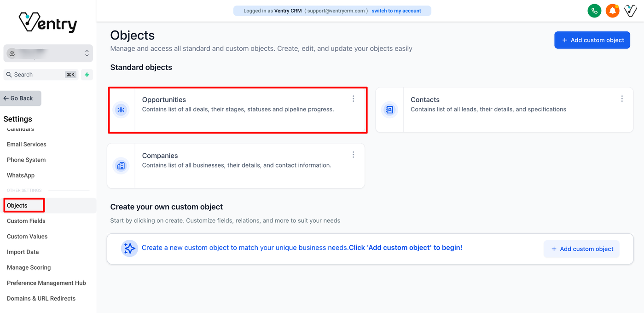Click the blue Add custom object button
Viewport: 644px width, 313px height.
click(x=592, y=40)
